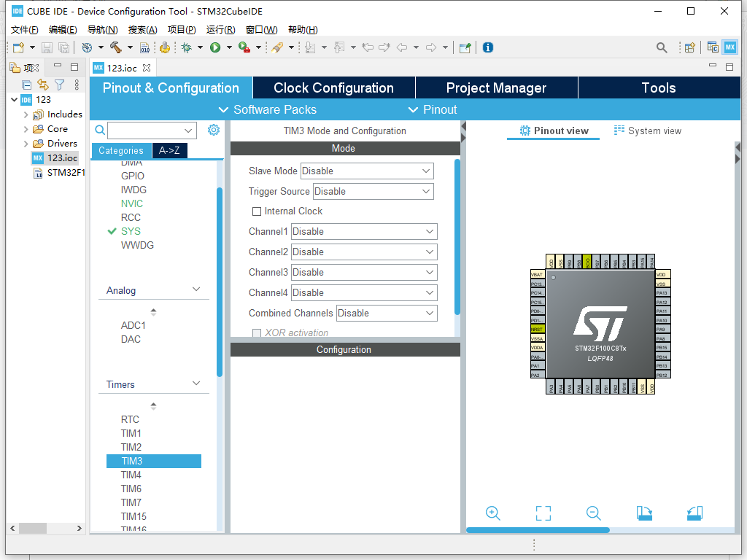Open the Channel1 dropdown
The height and width of the screenshot is (560, 747).
pyautogui.click(x=364, y=231)
